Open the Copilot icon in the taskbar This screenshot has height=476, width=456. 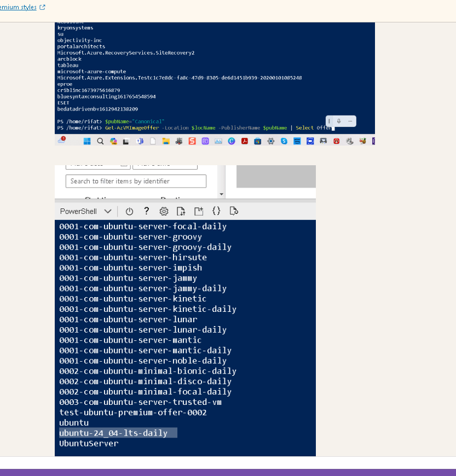(113, 141)
